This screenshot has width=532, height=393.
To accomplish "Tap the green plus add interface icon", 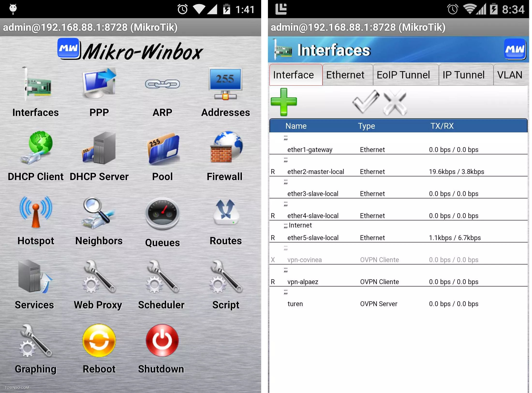I will [284, 102].
